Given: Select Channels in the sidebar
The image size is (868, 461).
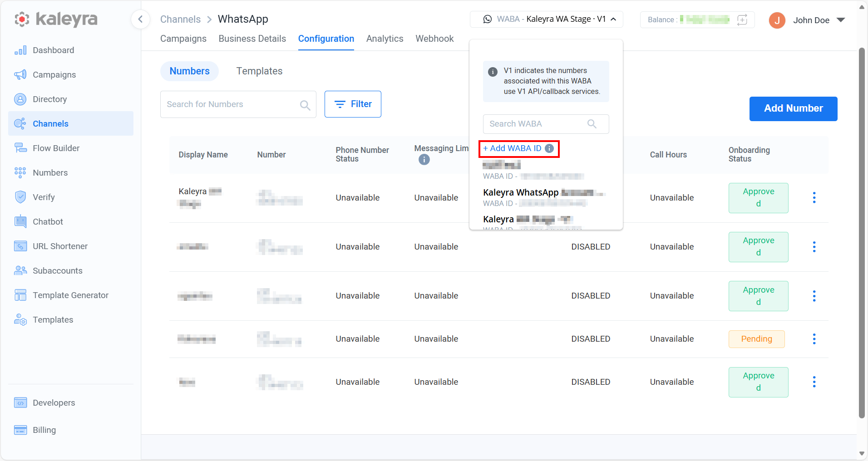Looking at the screenshot, I should 71,123.
